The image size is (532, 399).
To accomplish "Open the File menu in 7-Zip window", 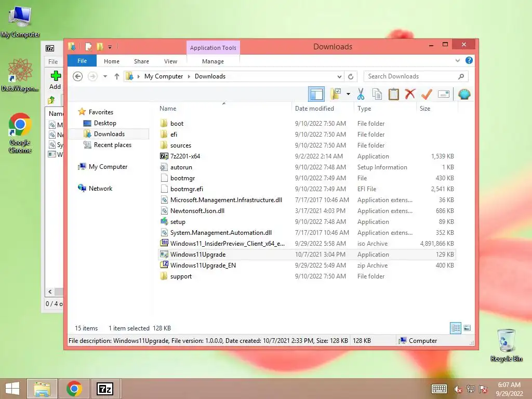I will [53, 62].
